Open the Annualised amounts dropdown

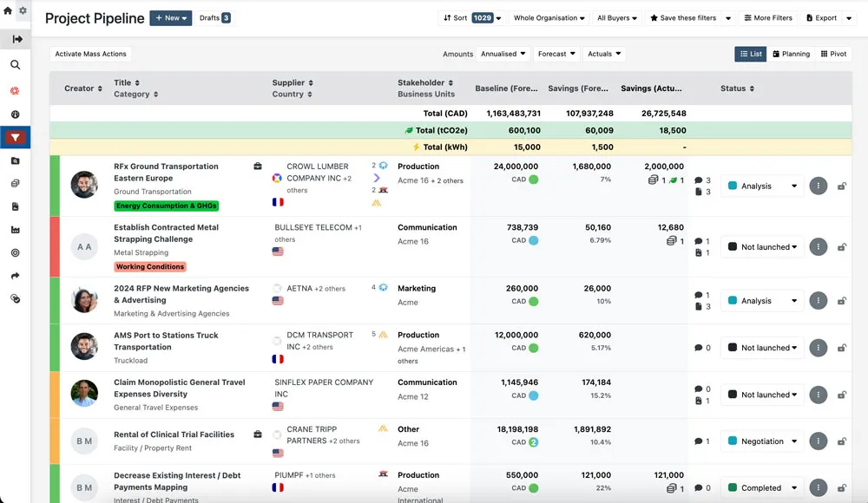(503, 54)
